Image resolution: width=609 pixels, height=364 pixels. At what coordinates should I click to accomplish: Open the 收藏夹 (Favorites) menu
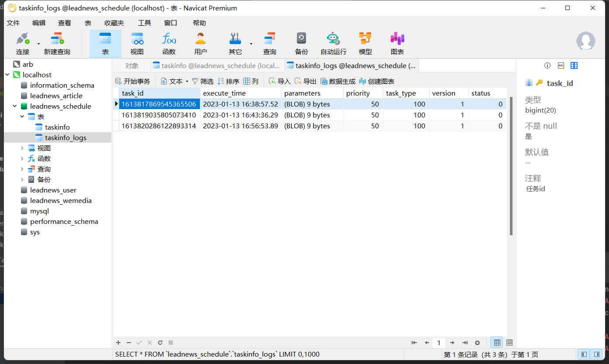[114, 23]
